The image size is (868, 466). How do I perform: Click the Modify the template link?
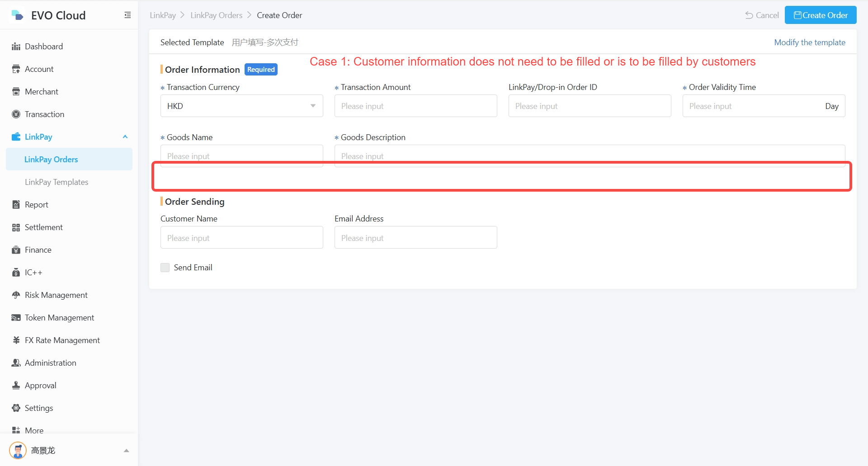[809, 42]
